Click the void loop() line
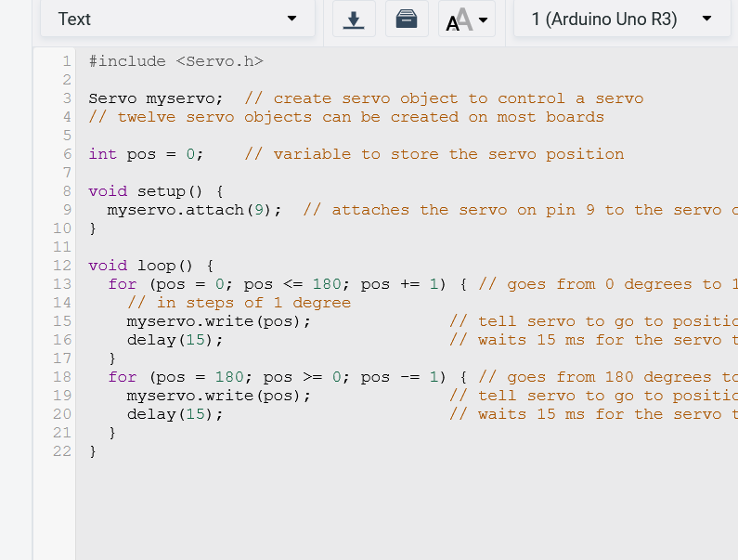738x560 pixels. coord(151,266)
